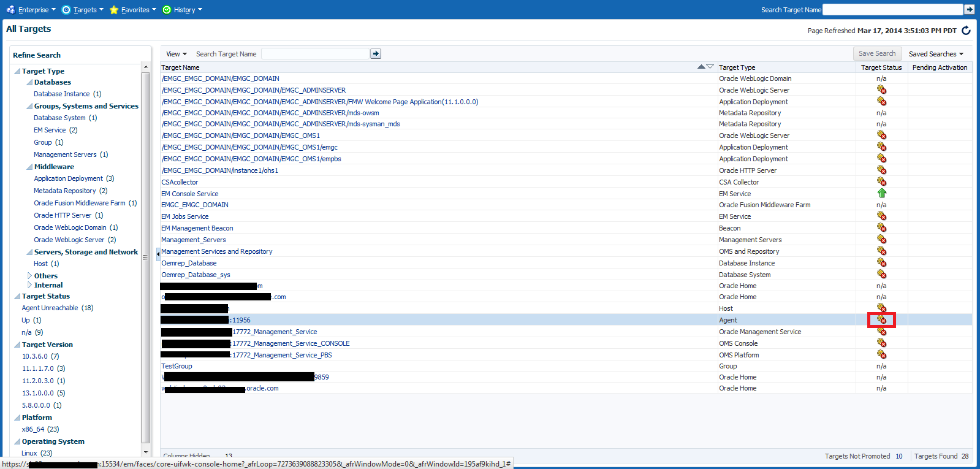Viewport: 980px width, 469px height.
Task: Filter by Database Instance (1) type
Action: [67, 94]
